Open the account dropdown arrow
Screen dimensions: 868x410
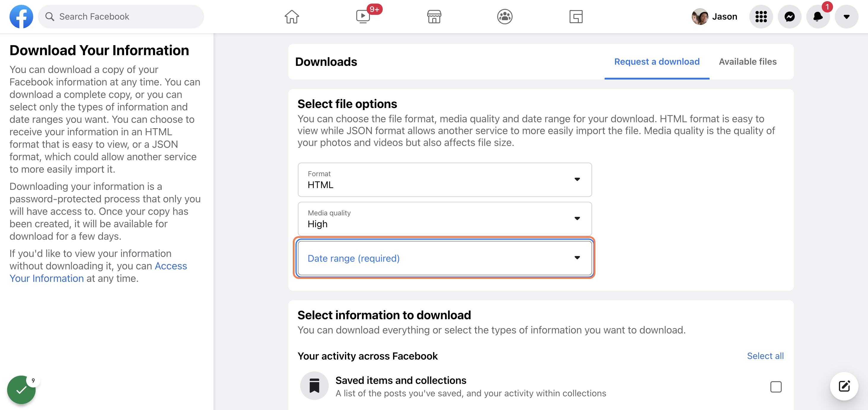pyautogui.click(x=846, y=17)
